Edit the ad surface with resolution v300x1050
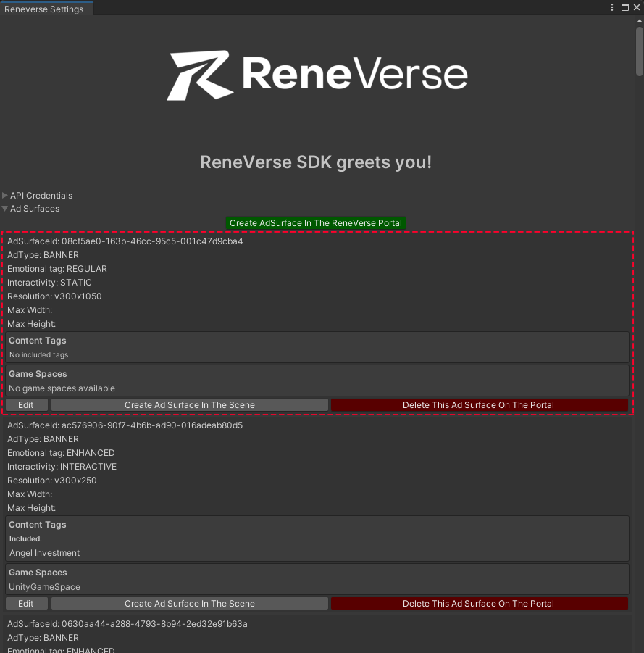 point(27,405)
